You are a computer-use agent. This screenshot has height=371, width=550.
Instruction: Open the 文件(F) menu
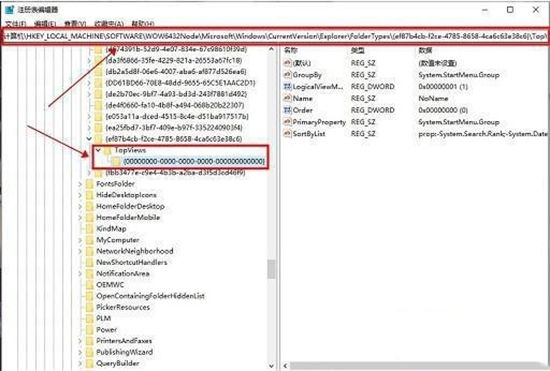pyautogui.click(x=16, y=24)
